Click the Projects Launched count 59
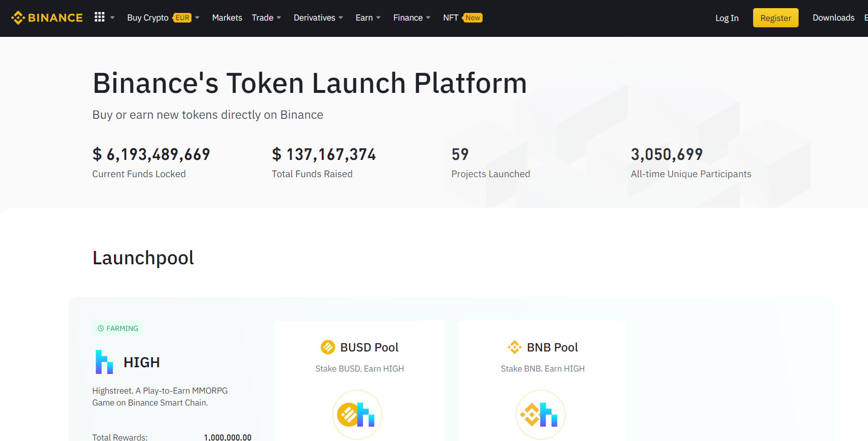868x441 pixels. (460, 154)
